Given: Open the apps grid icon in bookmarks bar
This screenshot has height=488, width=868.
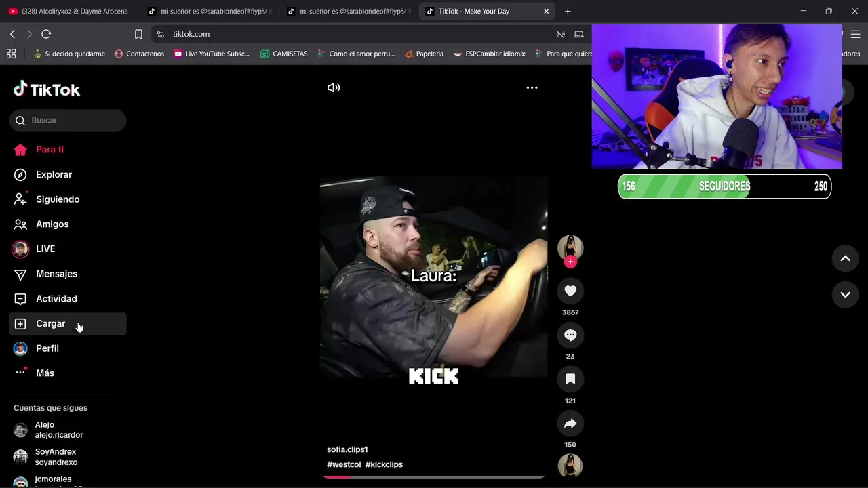Looking at the screenshot, I should [11, 54].
